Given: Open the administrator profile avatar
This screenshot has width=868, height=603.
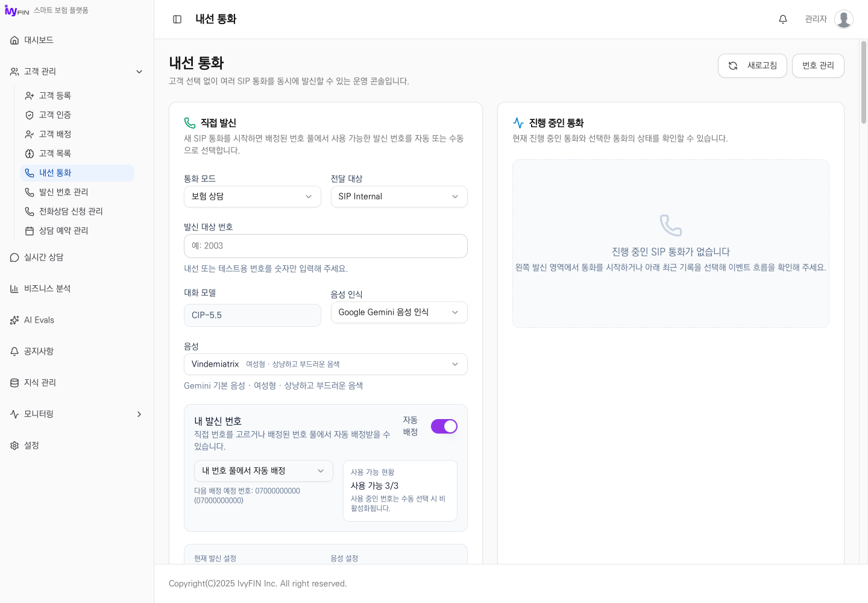Looking at the screenshot, I should point(844,19).
